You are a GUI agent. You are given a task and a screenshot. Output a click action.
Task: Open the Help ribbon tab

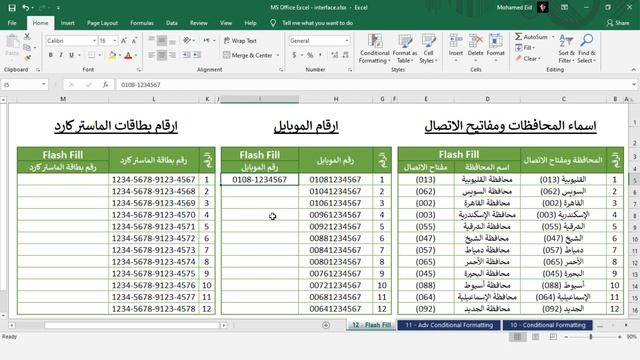(250, 23)
